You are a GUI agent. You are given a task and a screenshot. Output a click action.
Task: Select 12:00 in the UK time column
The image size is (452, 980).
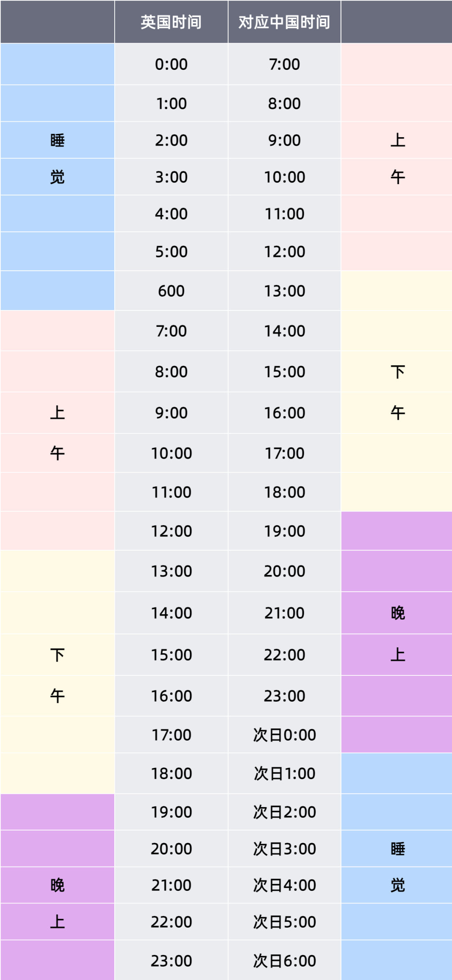coord(171,531)
